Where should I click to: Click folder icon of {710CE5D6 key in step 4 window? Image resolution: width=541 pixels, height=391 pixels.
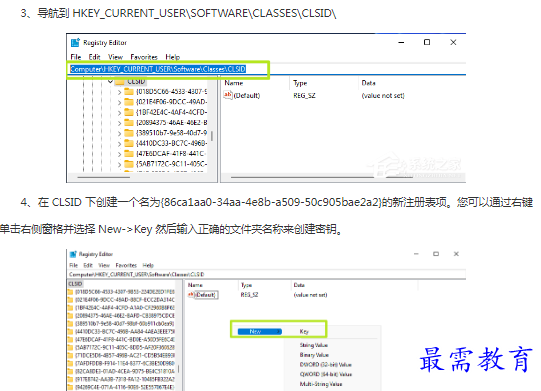coord(71,355)
